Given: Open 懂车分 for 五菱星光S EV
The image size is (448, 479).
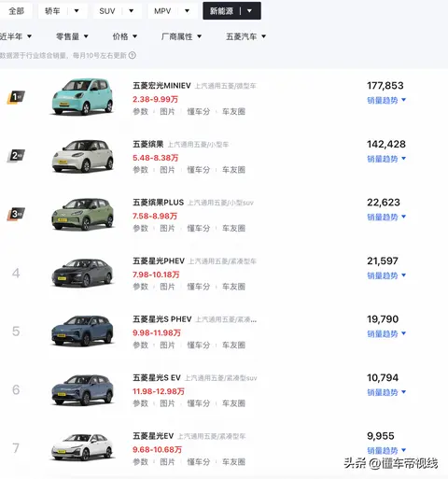Looking at the screenshot, I should point(199,403).
